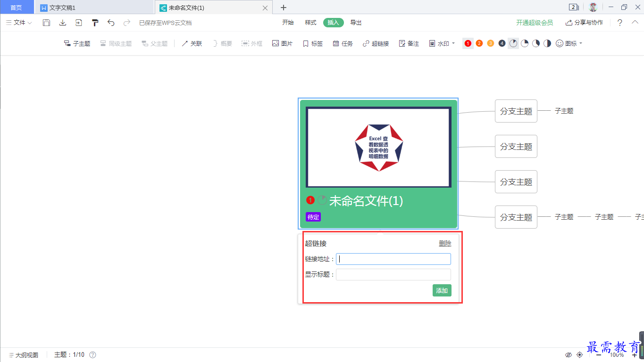Screen dimensions: 644x362
Task: Click the redo arrow icon
Action: [x=126, y=23]
